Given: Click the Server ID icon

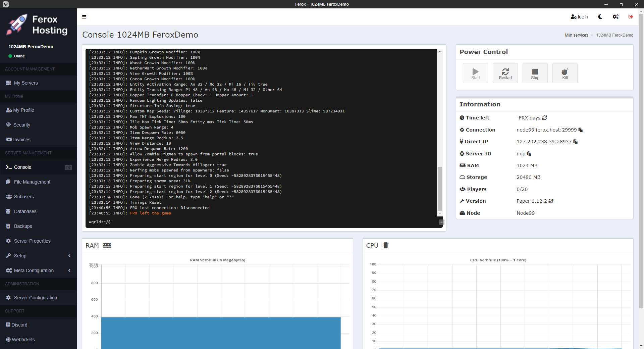Looking at the screenshot, I should [x=462, y=154].
